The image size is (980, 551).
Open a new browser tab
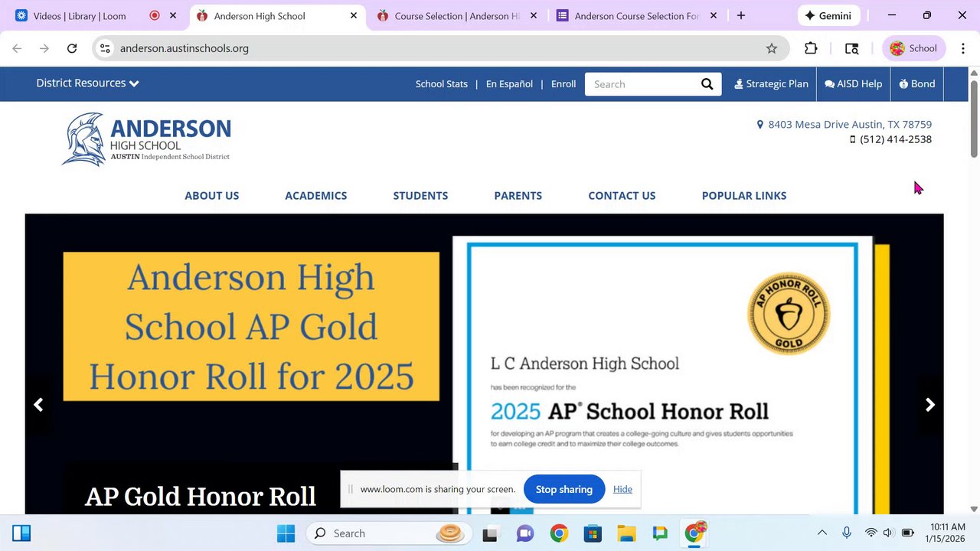click(741, 15)
